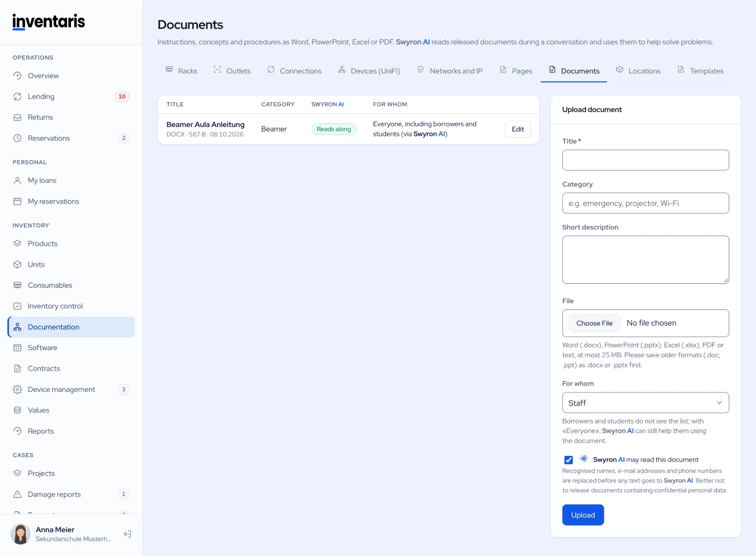Click the Returns inbox icon
Screen dimensions: 756x556
pyautogui.click(x=17, y=117)
